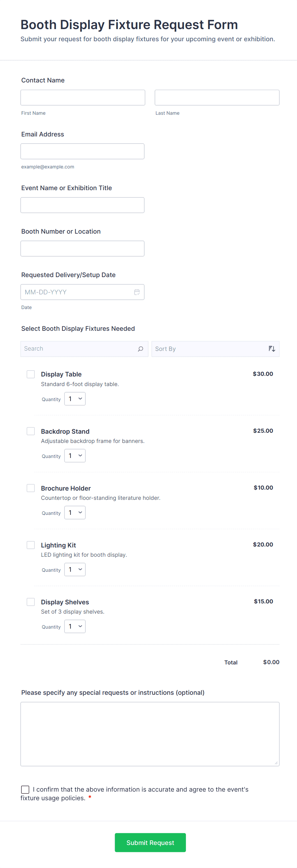Viewport: 297px width, 868px height.
Task: Click the fixtures Search field
Action: click(x=79, y=349)
